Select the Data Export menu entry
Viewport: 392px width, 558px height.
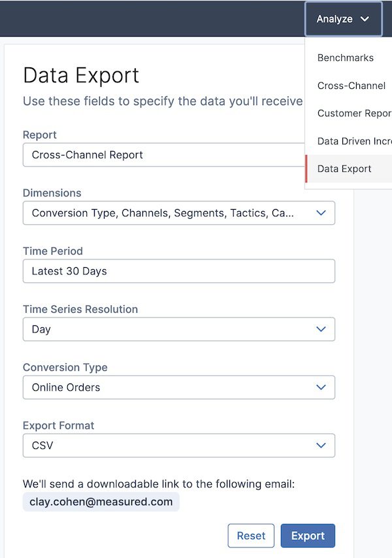click(344, 169)
